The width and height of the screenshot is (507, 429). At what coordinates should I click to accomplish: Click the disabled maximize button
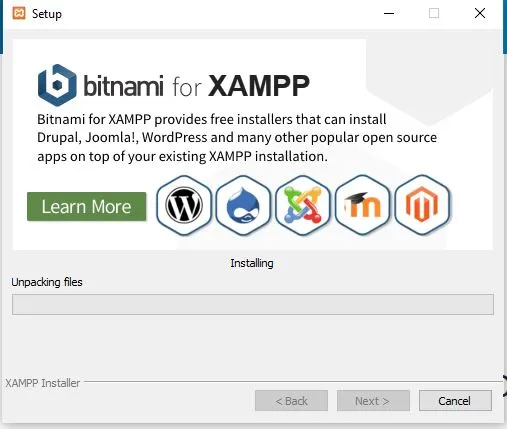click(x=434, y=13)
